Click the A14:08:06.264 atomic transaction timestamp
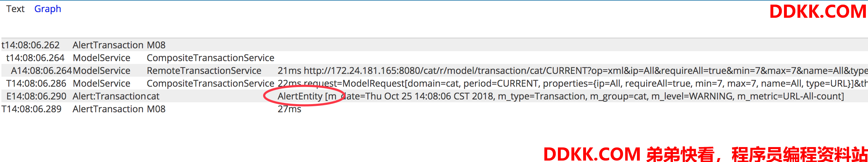The height and width of the screenshot is (162, 868). pyautogui.click(x=41, y=71)
